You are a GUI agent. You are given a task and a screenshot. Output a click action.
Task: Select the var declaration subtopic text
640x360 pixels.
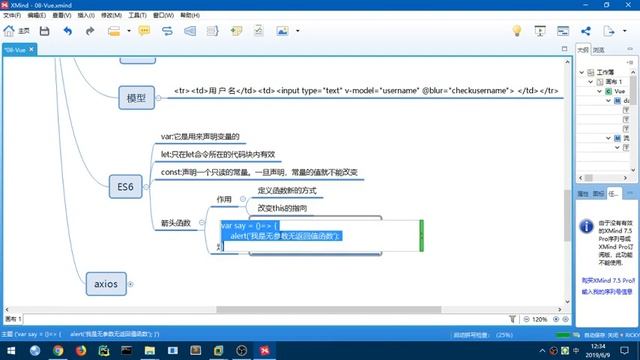[200, 137]
